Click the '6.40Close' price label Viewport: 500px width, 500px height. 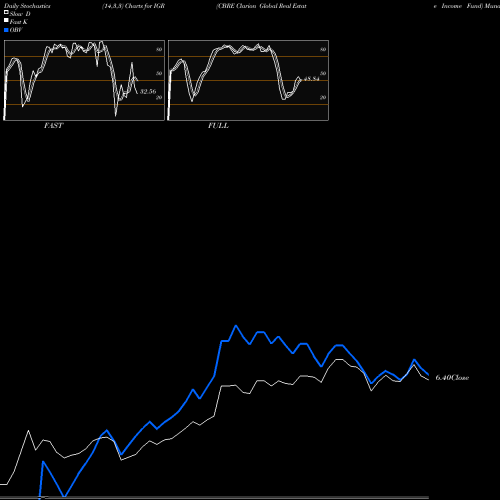pos(452,377)
